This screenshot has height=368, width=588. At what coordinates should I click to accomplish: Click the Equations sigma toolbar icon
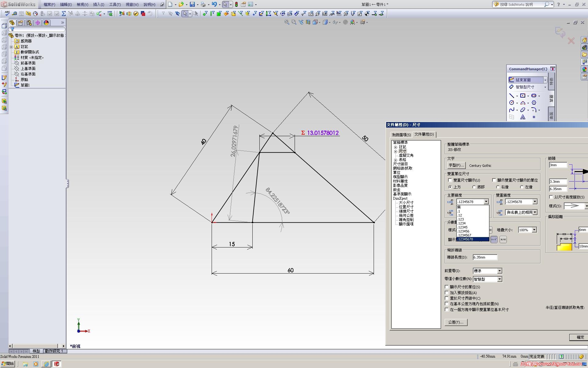pos(64,13)
